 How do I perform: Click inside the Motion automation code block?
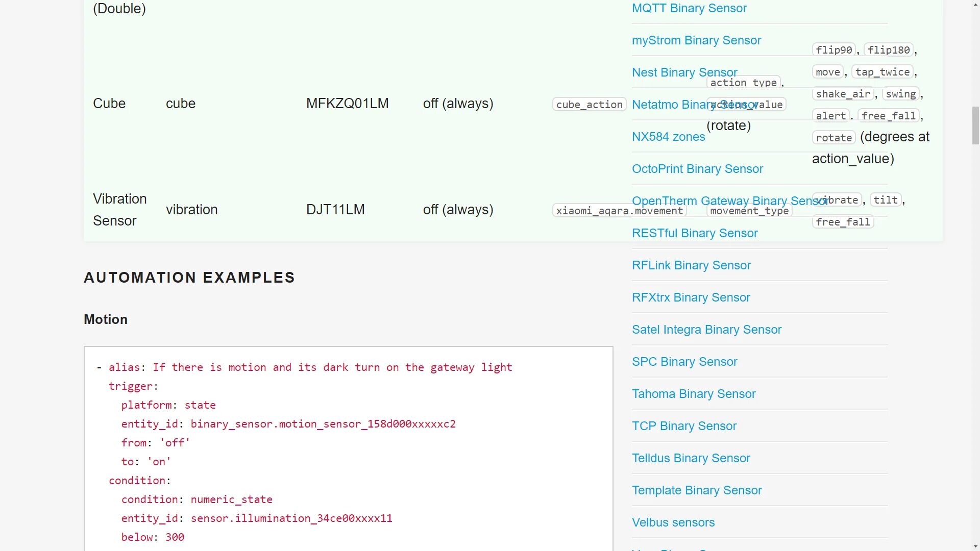(x=348, y=449)
